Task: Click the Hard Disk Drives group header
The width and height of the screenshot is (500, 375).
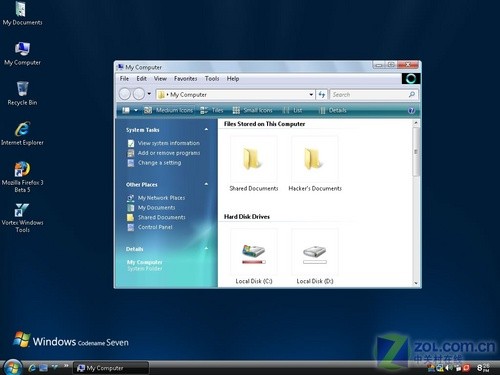Action: coord(247,217)
